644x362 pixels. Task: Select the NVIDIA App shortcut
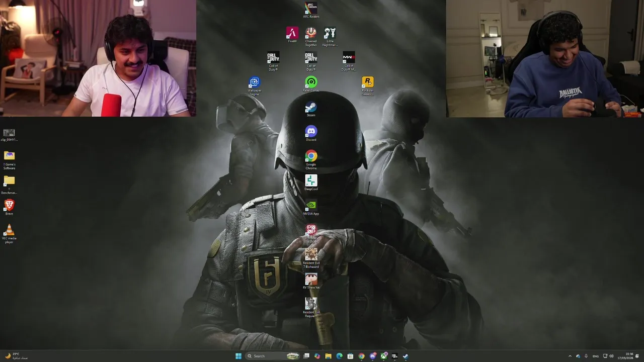pyautogui.click(x=311, y=207)
